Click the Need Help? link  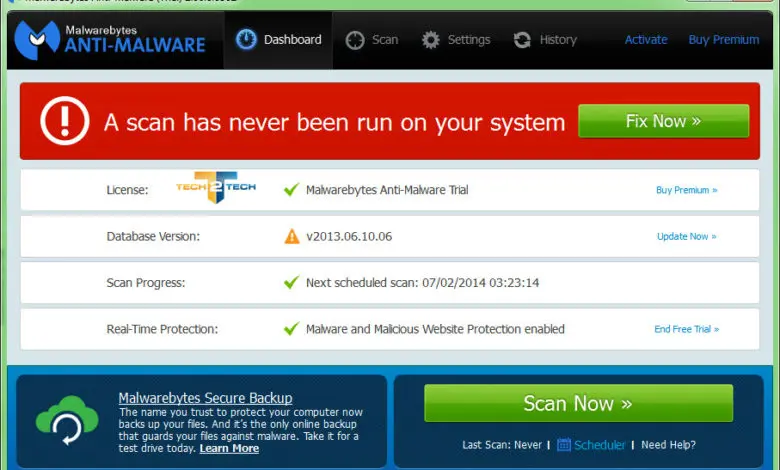click(x=668, y=445)
